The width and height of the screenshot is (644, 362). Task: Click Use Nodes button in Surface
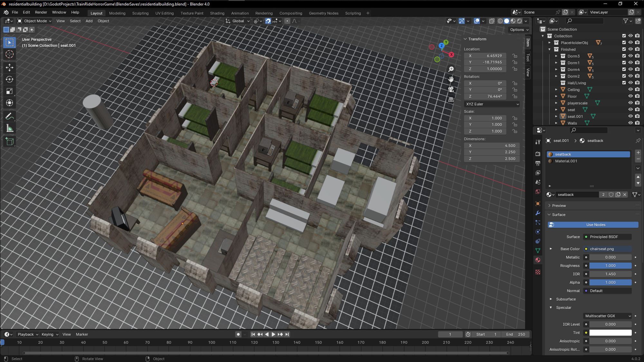click(596, 225)
